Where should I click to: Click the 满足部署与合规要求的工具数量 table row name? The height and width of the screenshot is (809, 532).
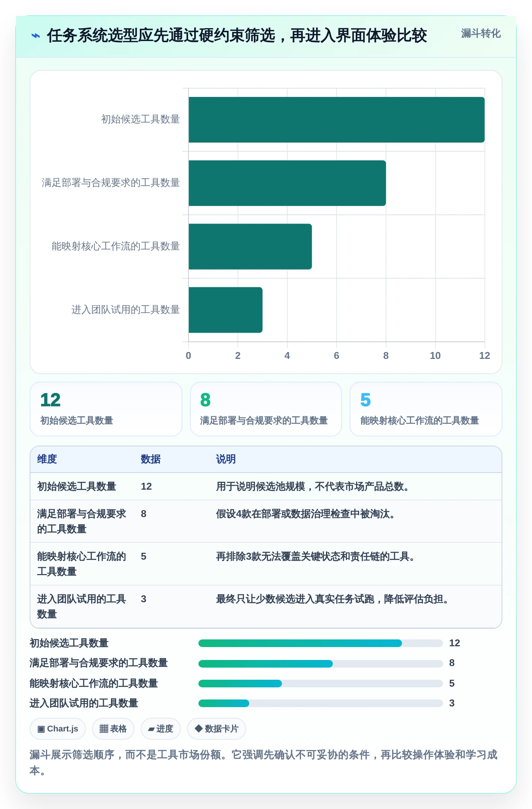[81, 521]
